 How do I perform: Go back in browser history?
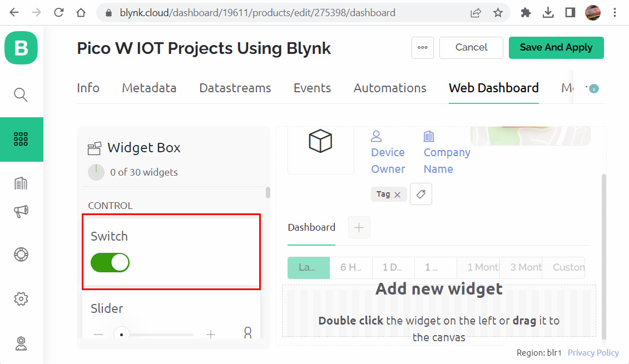(x=14, y=12)
